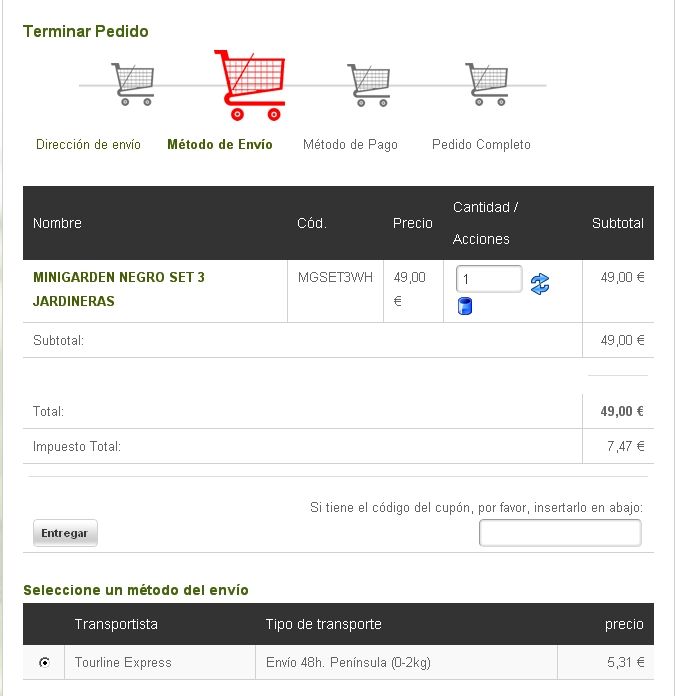Update quantity with blue refresh arrows icon
The image size is (675, 696).
(540, 284)
